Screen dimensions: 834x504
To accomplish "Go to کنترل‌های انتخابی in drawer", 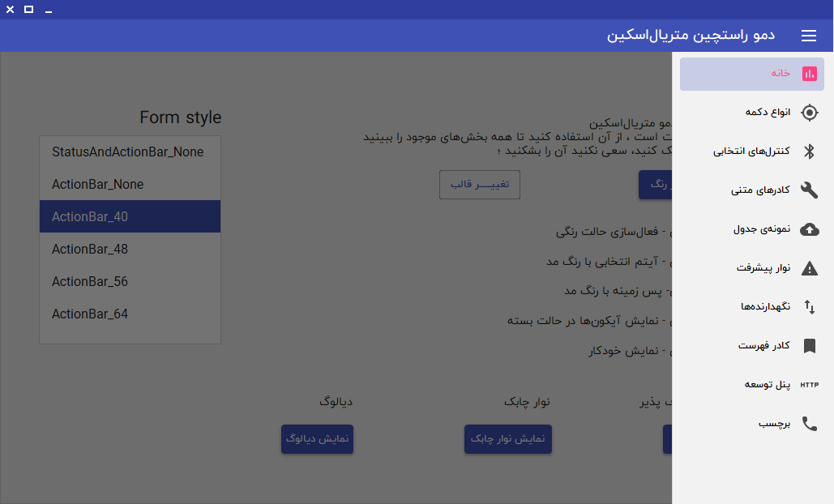I will (752, 152).
